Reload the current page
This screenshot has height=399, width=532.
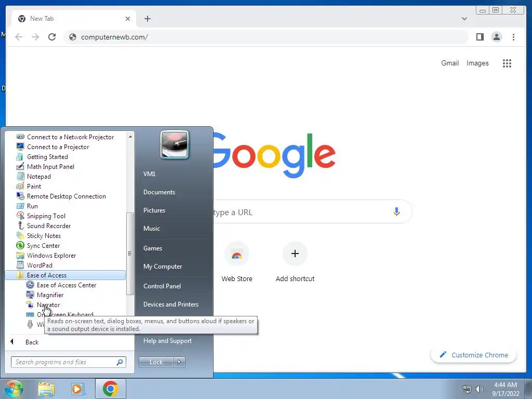[52, 37]
